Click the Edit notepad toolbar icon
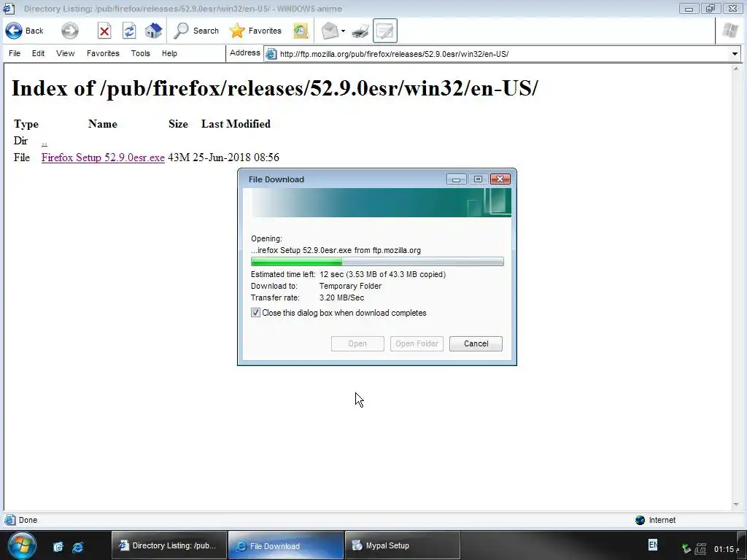Viewport: 747px width, 560px height. point(385,31)
